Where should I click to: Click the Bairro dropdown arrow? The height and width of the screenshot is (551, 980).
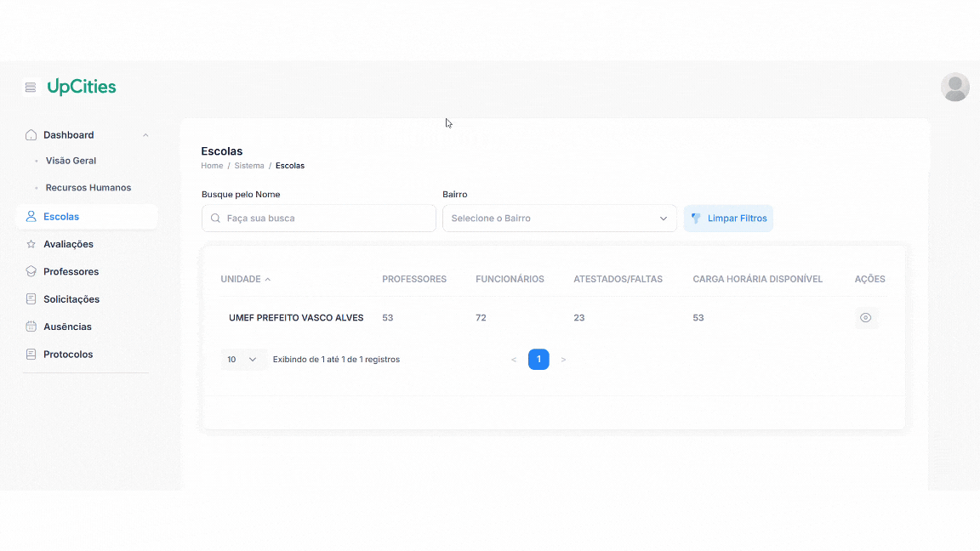664,219
